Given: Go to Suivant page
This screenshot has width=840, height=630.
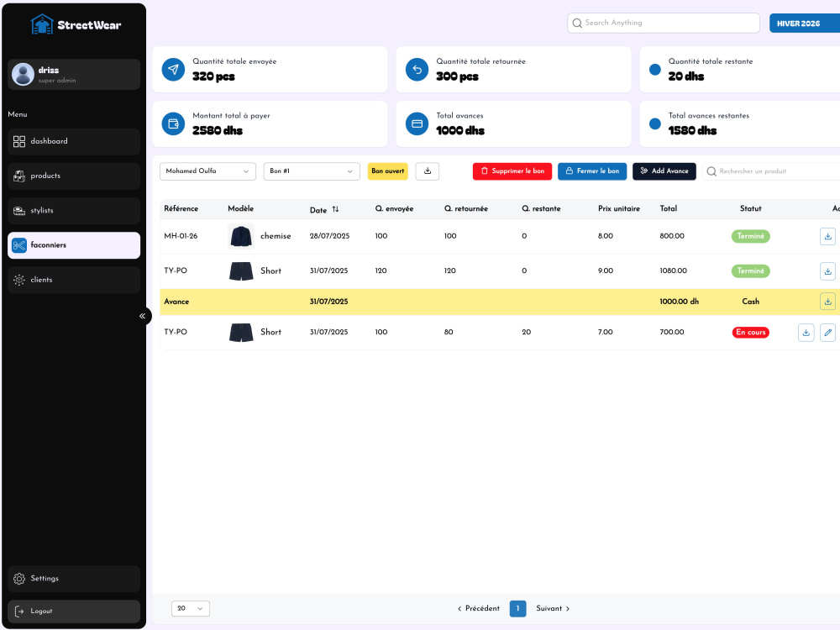Looking at the screenshot, I should [553, 608].
